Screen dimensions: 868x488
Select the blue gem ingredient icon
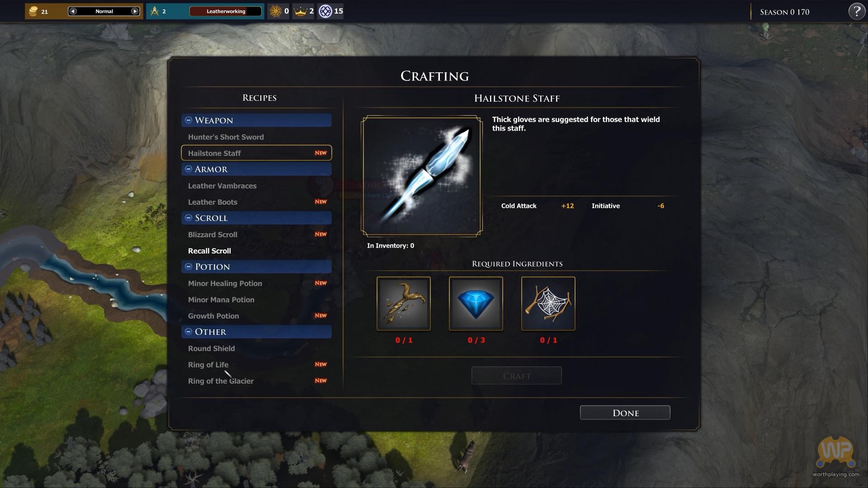476,304
